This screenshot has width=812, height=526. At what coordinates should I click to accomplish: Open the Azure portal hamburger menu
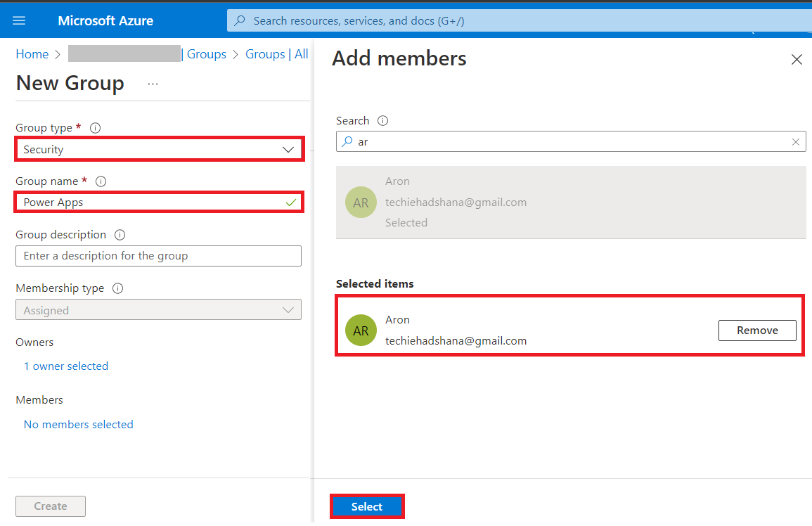(x=19, y=20)
